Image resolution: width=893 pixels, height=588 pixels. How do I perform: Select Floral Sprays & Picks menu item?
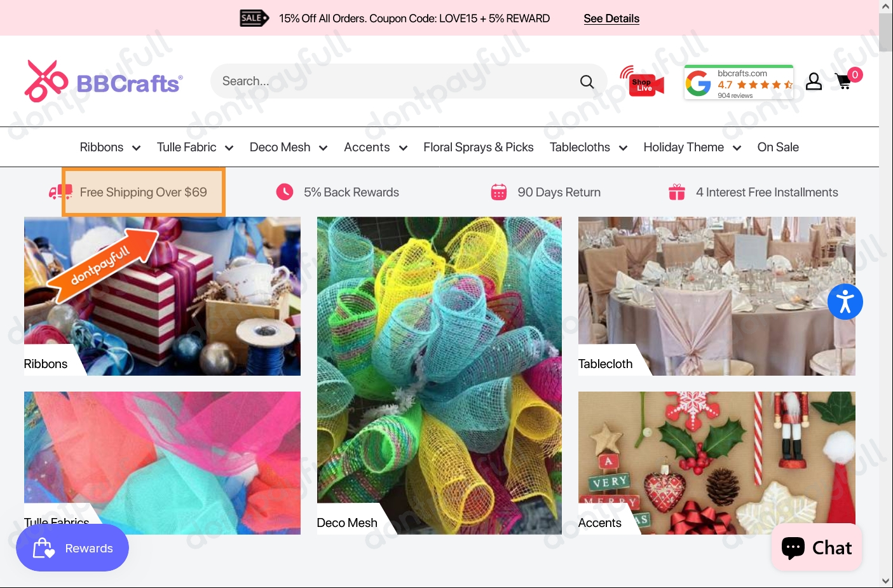(478, 147)
